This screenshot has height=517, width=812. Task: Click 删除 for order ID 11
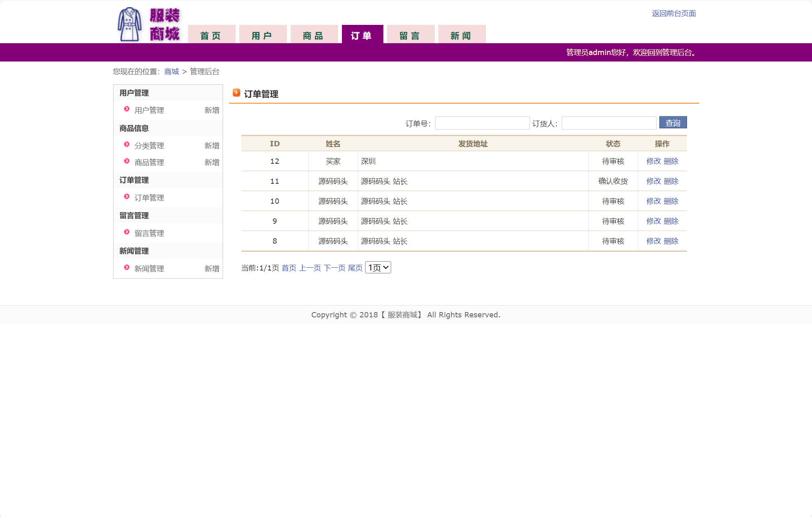[671, 181]
